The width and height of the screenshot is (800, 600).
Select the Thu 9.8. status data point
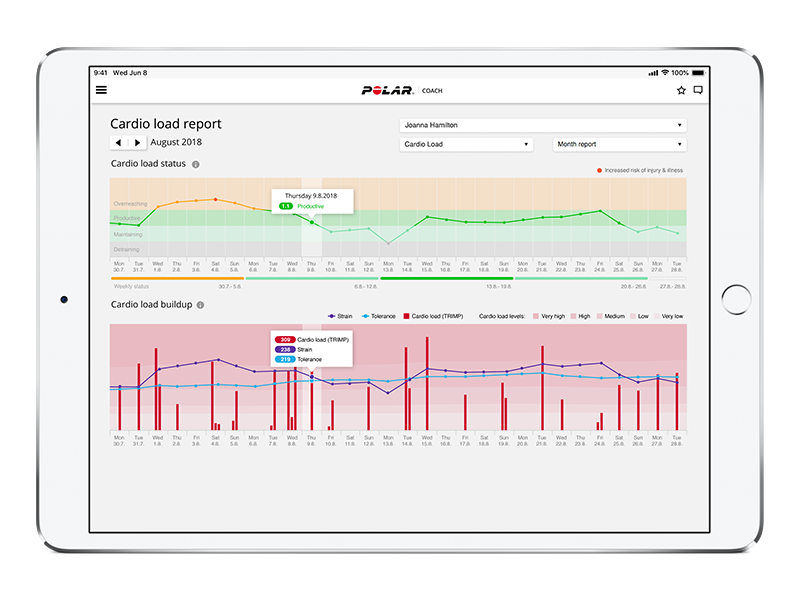click(x=312, y=222)
